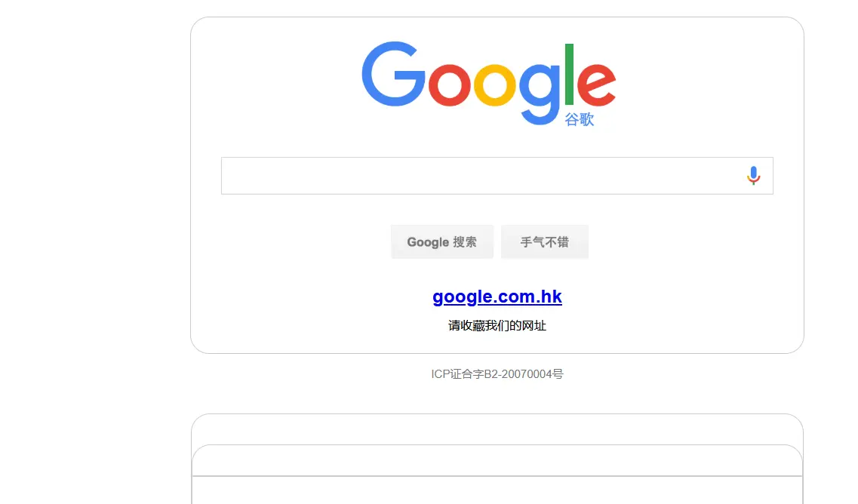Click blank area below bottom divider line

(497, 491)
